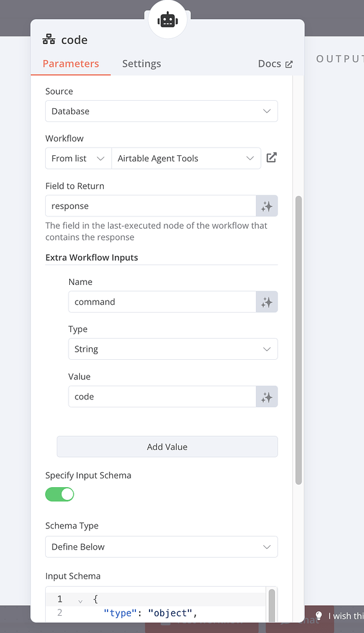Disable the Specify Input Schema toggle
The width and height of the screenshot is (364, 633).
59,494
